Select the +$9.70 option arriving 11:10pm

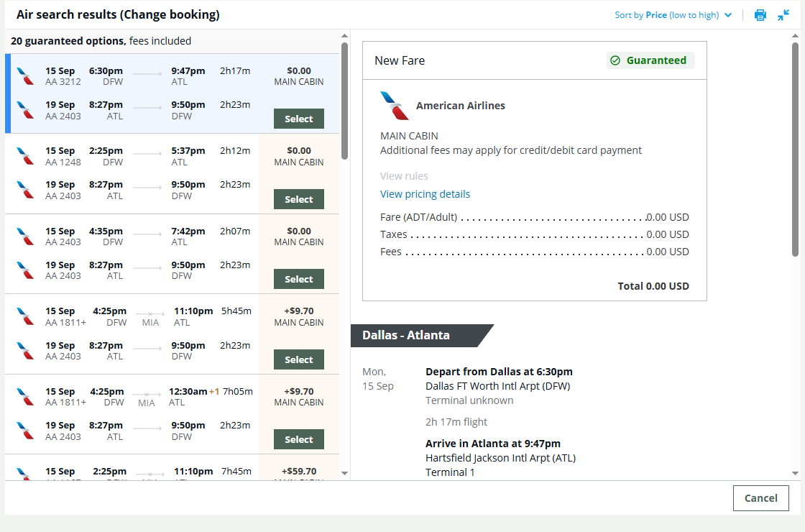(299, 359)
